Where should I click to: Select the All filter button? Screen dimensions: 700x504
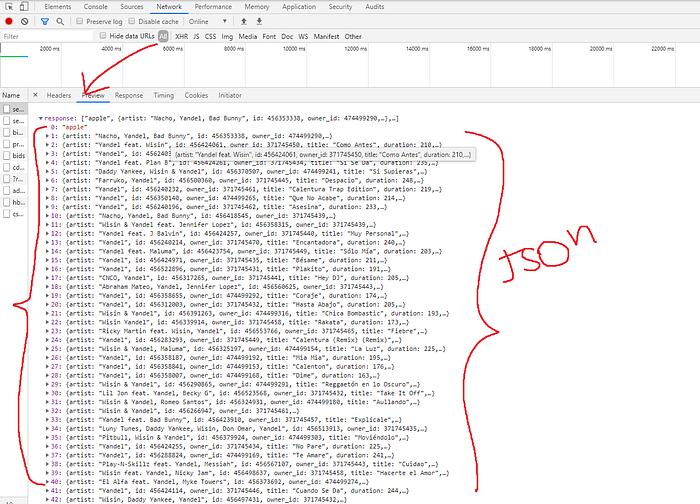163,36
